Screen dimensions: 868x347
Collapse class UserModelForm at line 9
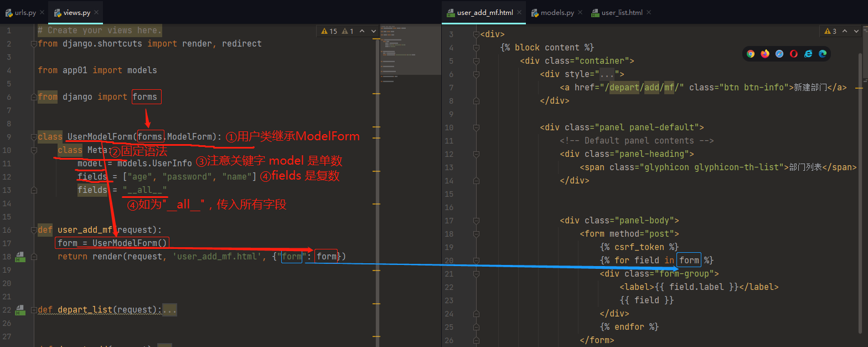(x=34, y=136)
